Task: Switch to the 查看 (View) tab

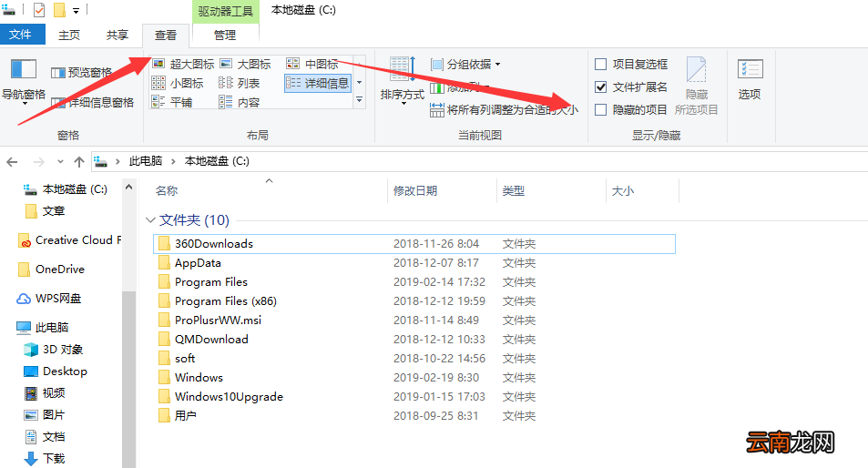Action: [x=166, y=36]
